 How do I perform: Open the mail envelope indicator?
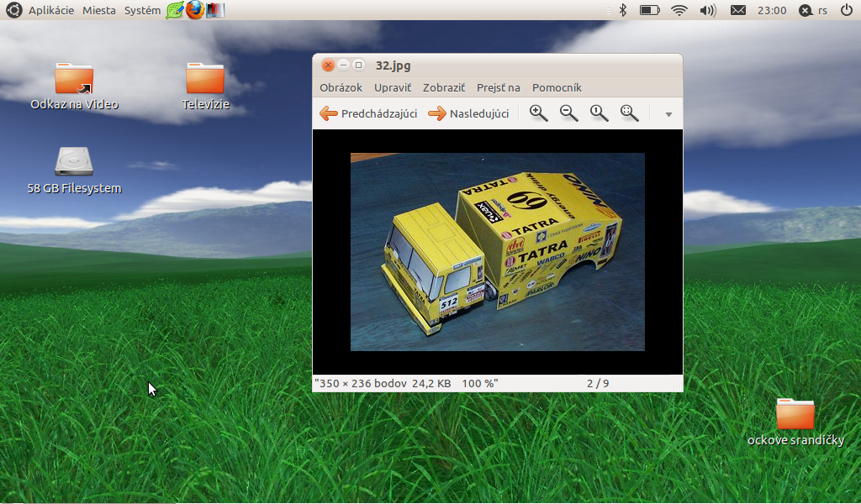(738, 10)
